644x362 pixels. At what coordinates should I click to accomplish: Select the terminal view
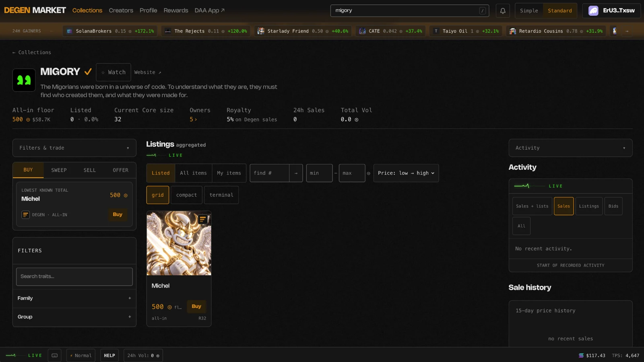(x=221, y=195)
